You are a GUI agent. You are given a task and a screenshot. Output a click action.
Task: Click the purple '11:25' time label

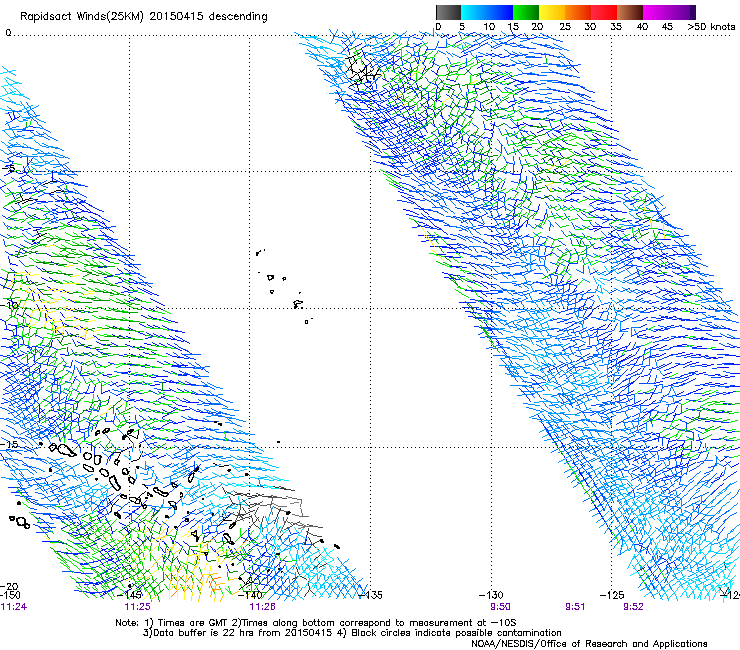tap(137, 607)
